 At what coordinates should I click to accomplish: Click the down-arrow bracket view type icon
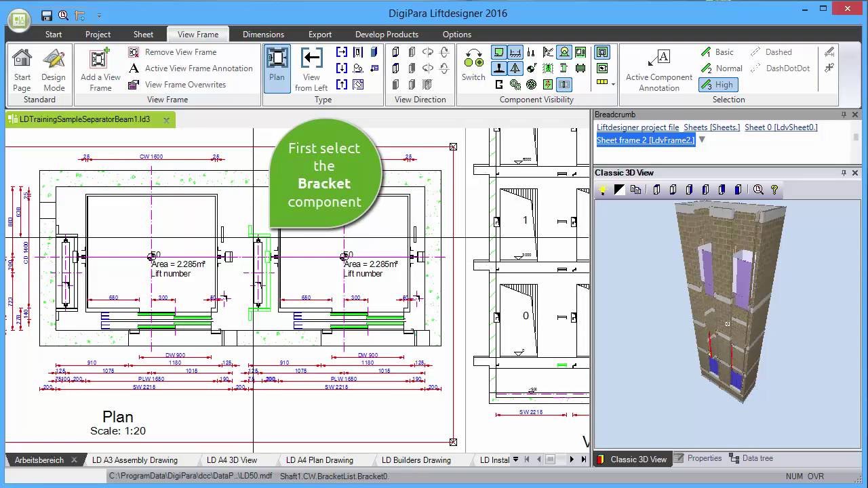pyautogui.click(x=341, y=68)
